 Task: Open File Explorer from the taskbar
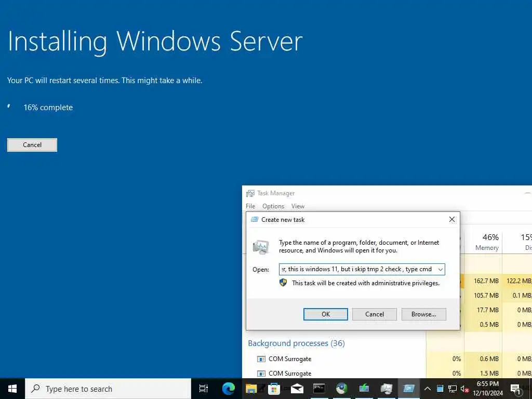251,389
